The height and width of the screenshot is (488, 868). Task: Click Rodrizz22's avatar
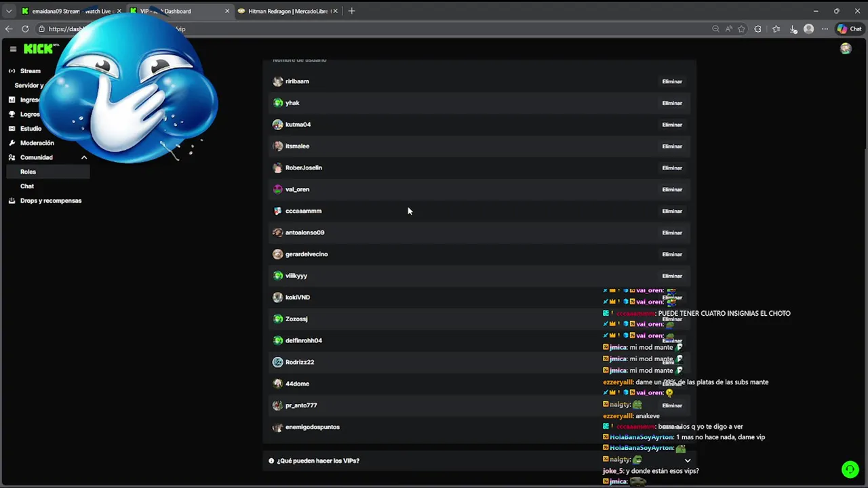[x=277, y=362]
